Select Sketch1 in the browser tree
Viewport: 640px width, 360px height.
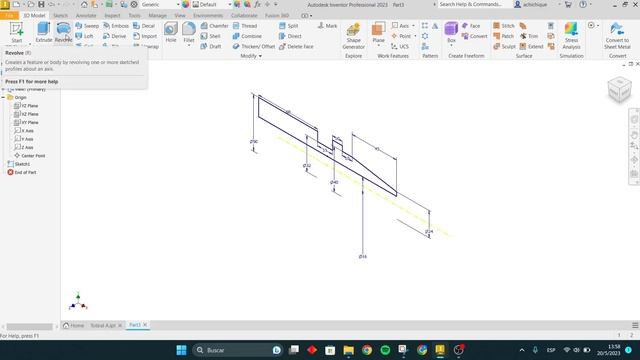click(19, 164)
